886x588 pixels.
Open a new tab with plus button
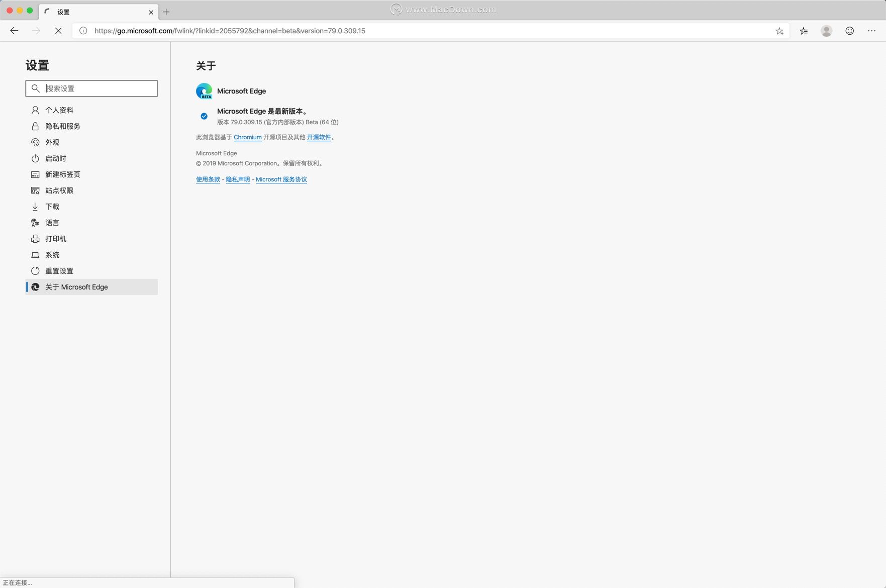[x=166, y=12]
